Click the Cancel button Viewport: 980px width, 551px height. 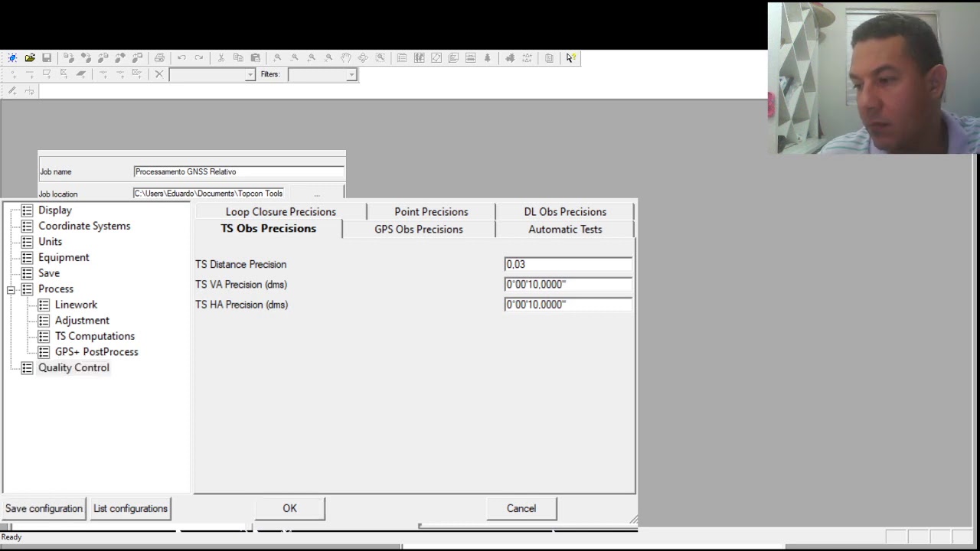tap(521, 508)
